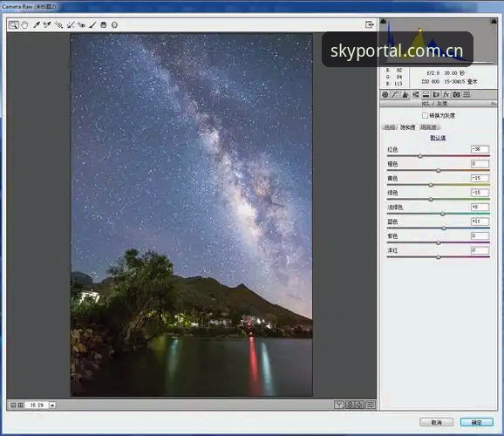Enable the 转换为灰度 checkbox
This screenshot has height=436, width=504.
[x=425, y=115]
